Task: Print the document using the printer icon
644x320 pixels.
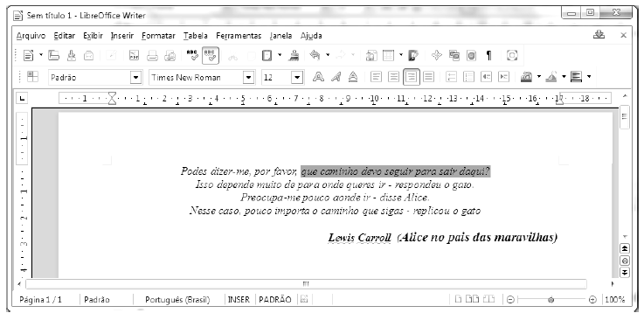Action: [x=152, y=55]
